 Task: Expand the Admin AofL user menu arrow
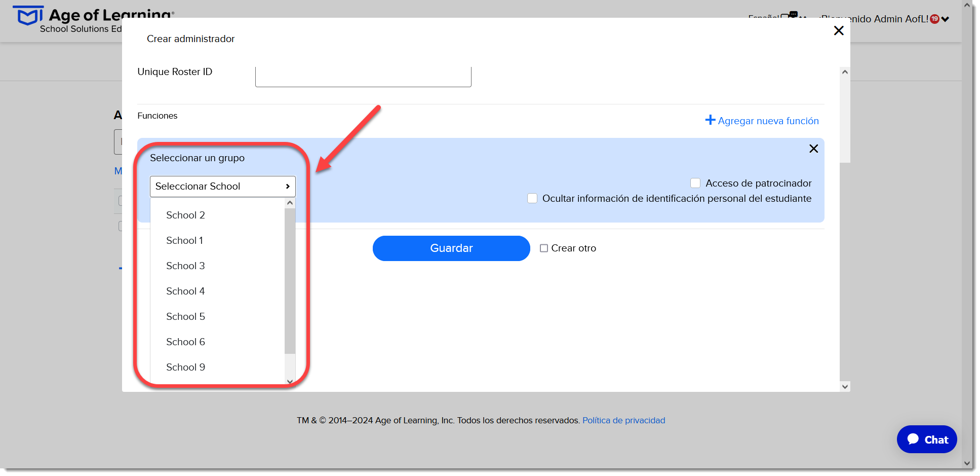point(945,19)
